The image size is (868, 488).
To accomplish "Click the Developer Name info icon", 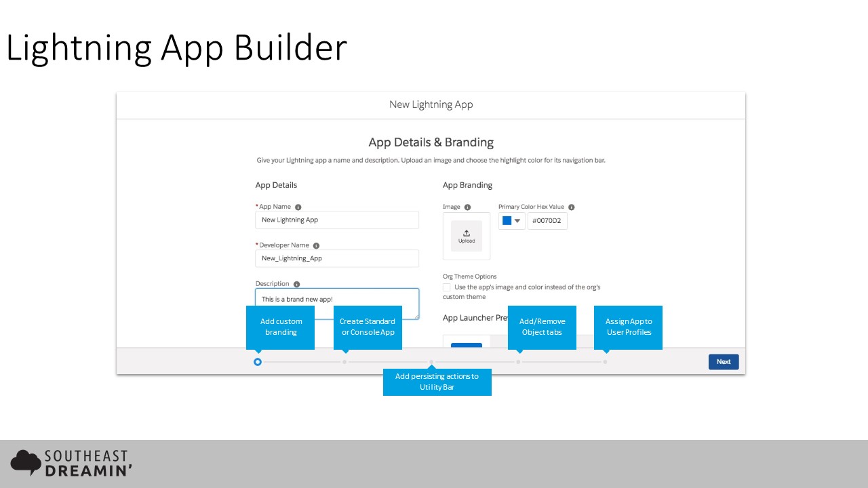I will point(316,246).
